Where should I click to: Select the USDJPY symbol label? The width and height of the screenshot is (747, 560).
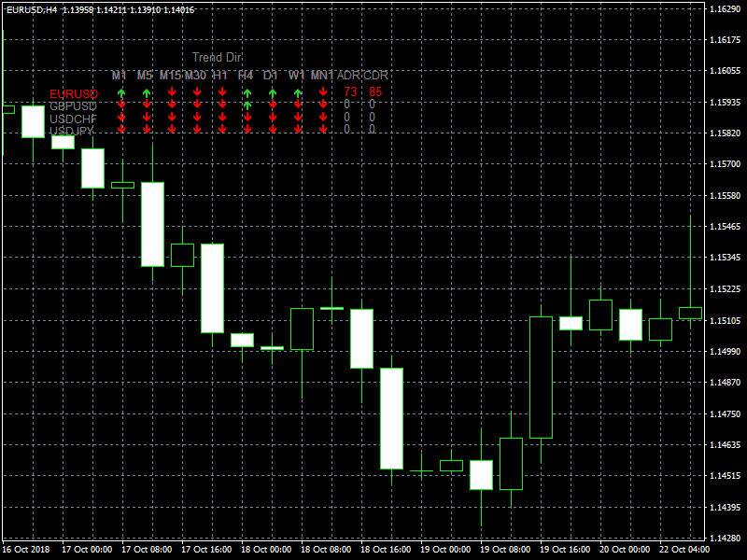[72, 131]
